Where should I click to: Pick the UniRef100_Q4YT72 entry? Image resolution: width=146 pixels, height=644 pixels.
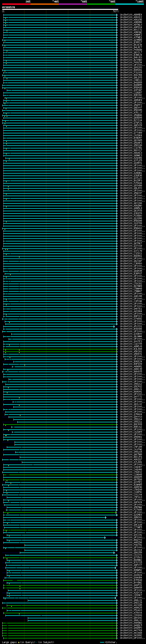click(x=131, y=397)
